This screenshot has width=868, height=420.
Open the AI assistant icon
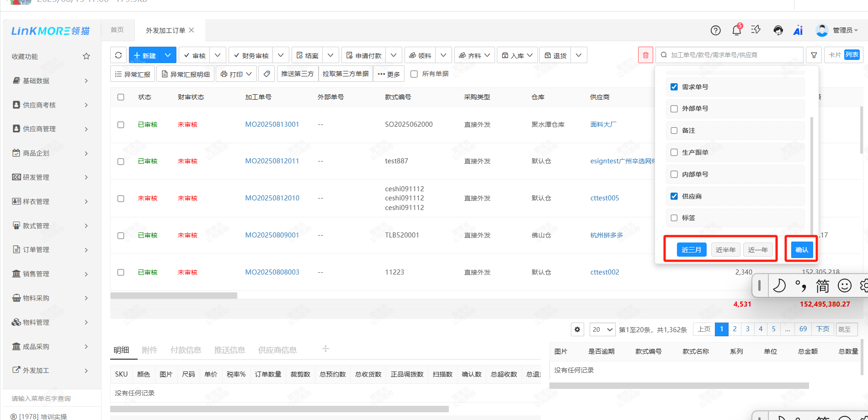coord(798,31)
